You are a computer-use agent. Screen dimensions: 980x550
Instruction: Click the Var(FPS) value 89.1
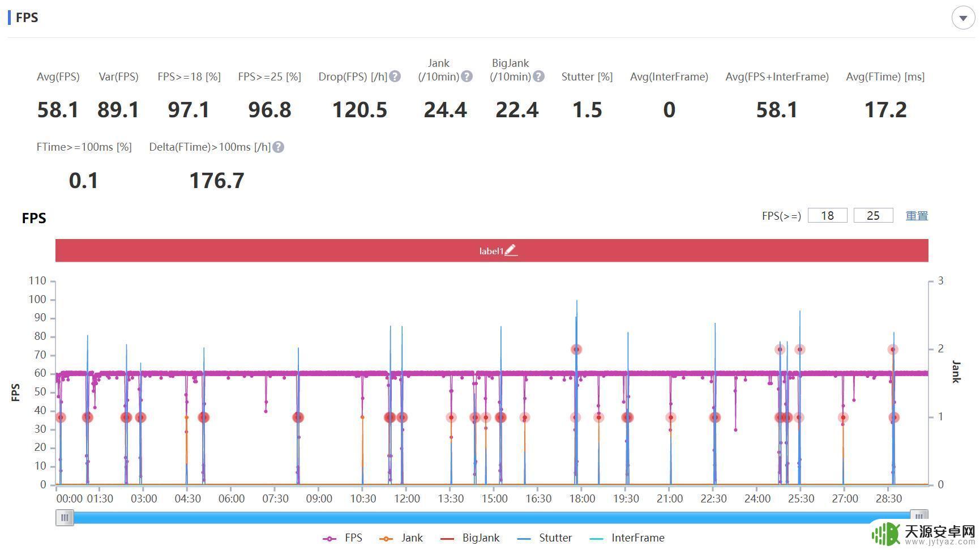tap(118, 110)
